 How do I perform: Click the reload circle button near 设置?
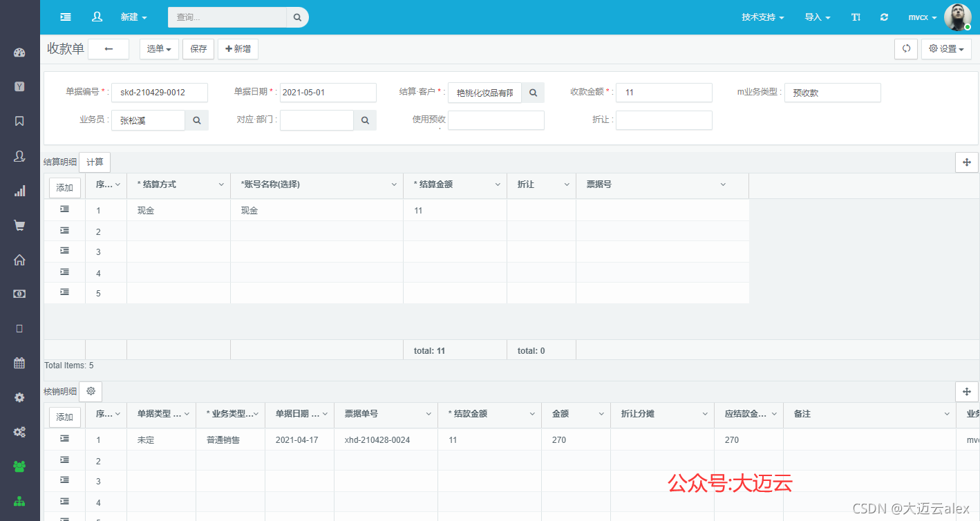click(906, 49)
